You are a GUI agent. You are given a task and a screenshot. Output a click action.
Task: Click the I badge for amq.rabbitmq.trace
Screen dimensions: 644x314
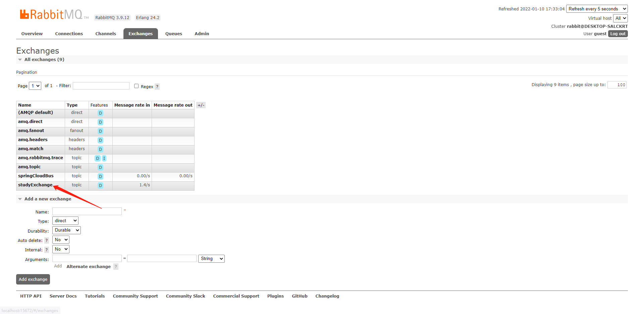pyautogui.click(x=104, y=159)
